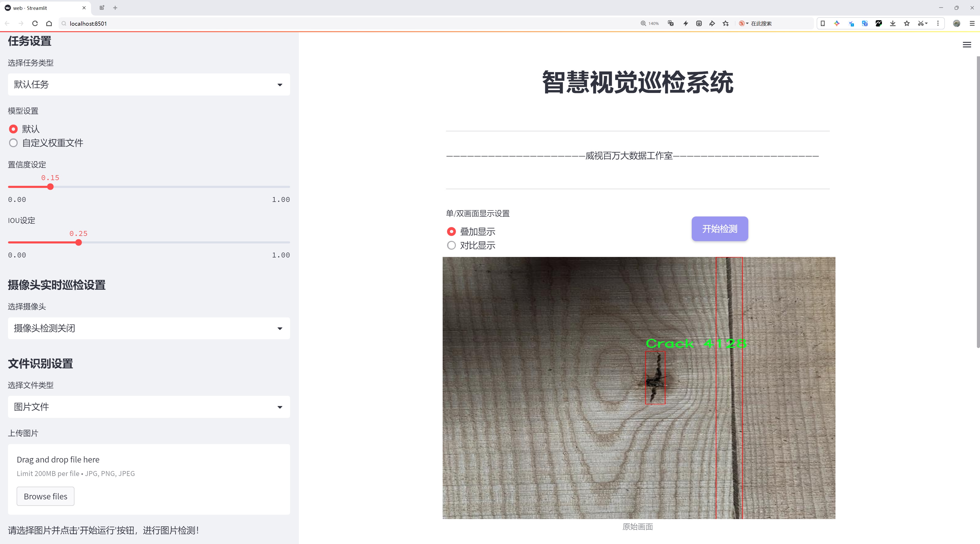The width and height of the screenshot is (980, 544).
Task: Click the smiley face icon in address bar
Action: (x=699, y=24)
